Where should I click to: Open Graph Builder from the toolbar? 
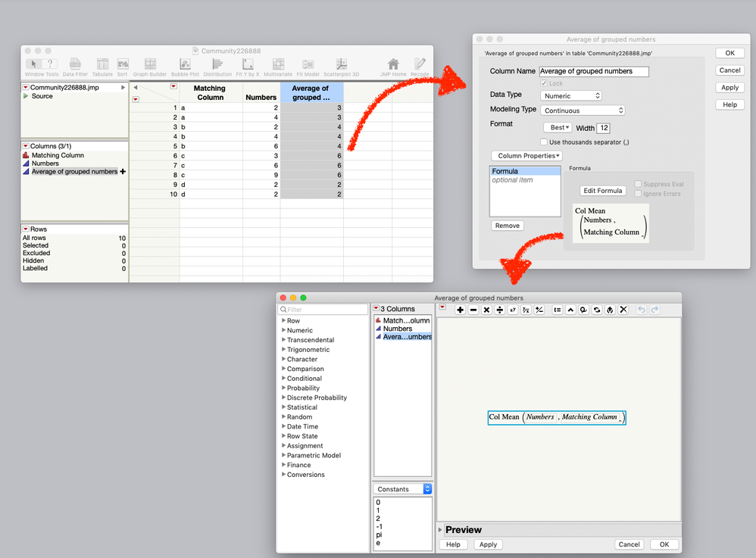[x=150, y=67]
